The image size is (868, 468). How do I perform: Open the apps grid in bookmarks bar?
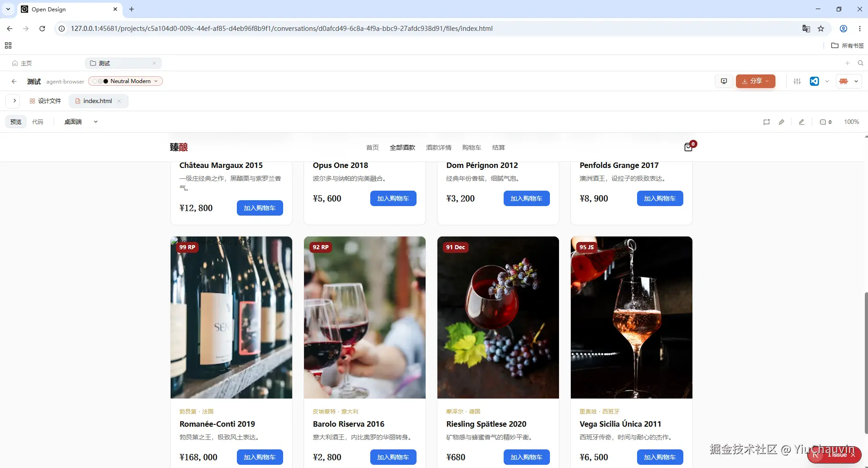(x=8, y=45)
